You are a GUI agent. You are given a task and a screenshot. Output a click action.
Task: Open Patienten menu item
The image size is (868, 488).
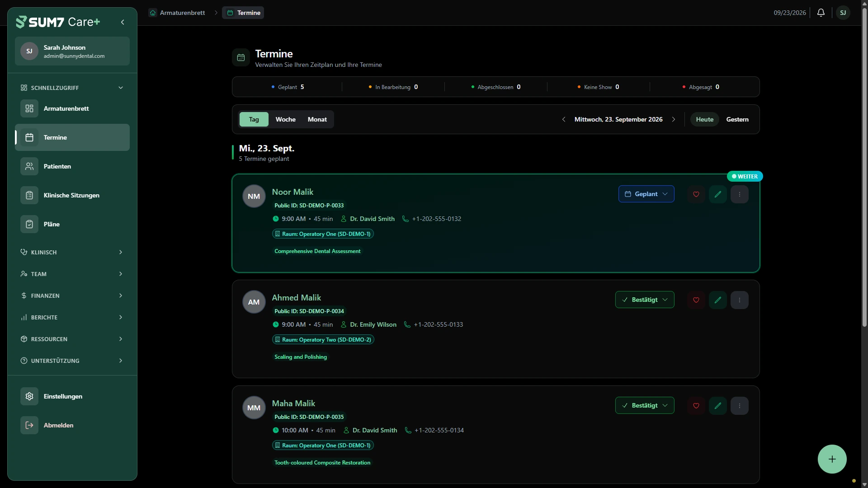72,166
